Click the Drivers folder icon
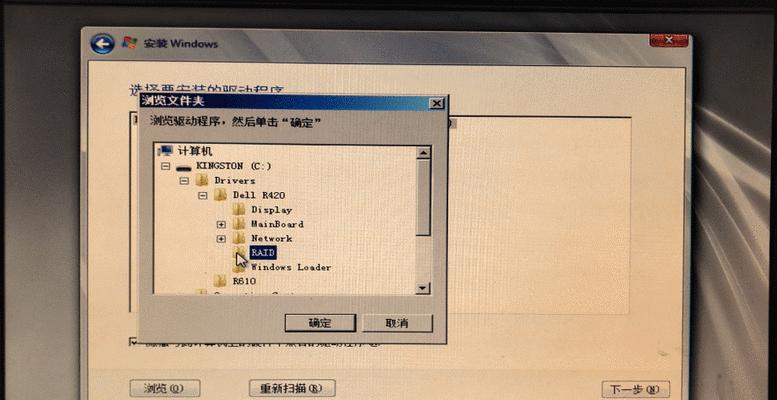The height and width of the screenshot is (400, 777). (202, 180)
